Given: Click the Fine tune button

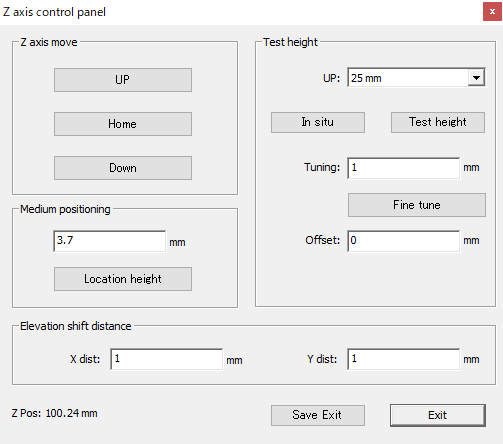Looking at the screenshot, I should (417, 205).
